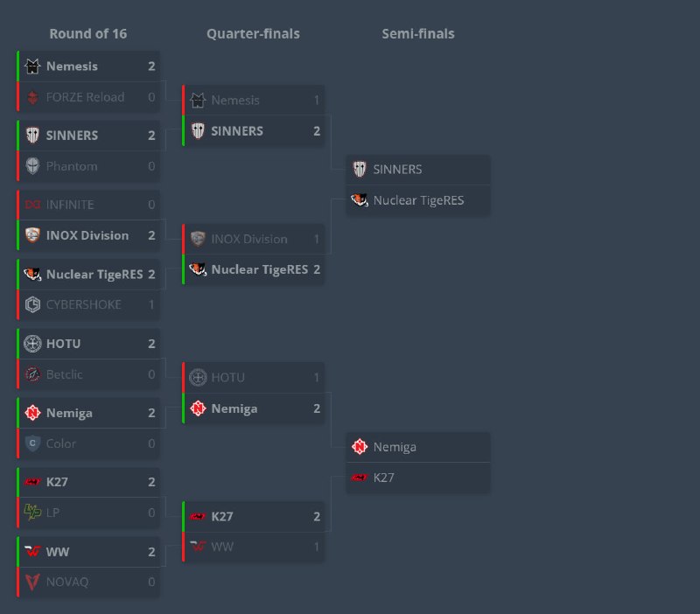Click the Round of 16 column heading

88,34
